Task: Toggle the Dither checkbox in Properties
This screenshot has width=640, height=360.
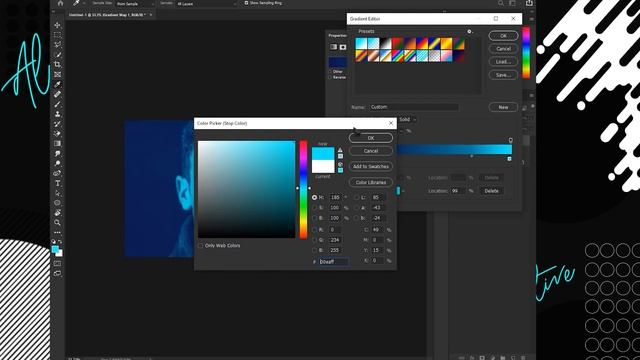Action: pos(330,71)
